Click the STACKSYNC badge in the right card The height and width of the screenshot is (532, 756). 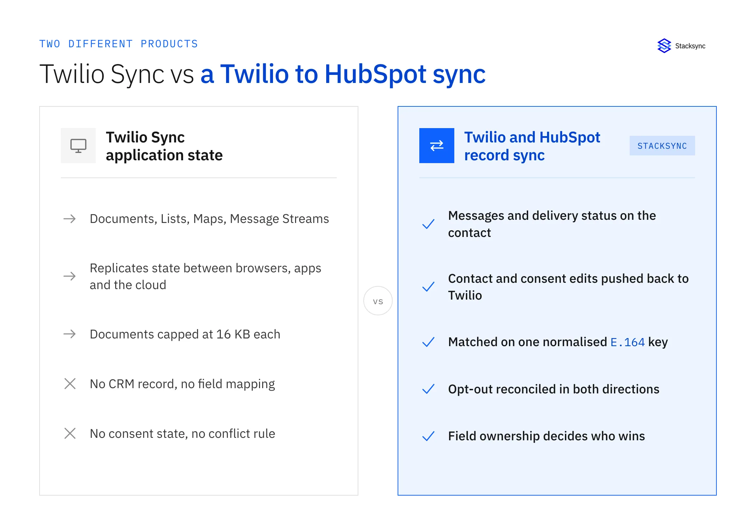tap(662, 146)
